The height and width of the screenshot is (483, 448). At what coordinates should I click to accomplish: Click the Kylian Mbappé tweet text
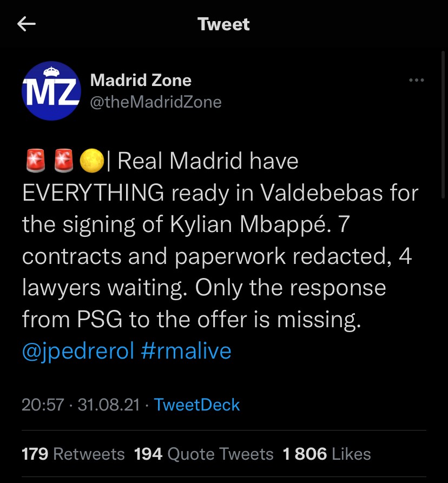point(259,224)
